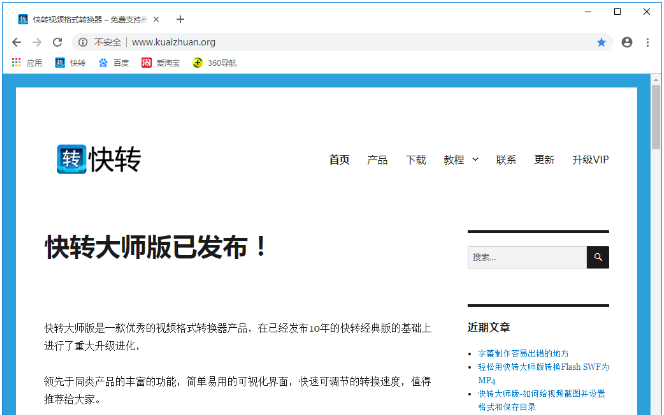Open article 快转大师版-如何给视频截图并设置格式和保存目录

pos(542,400)
